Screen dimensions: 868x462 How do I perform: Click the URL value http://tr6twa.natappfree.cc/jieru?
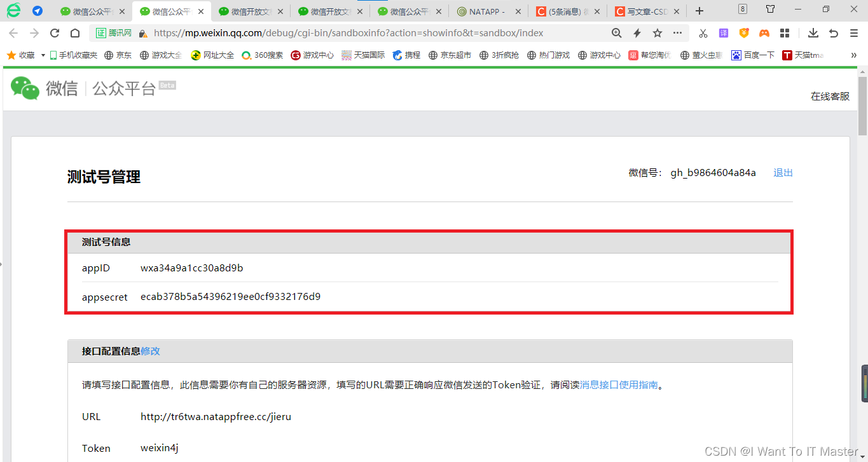[x=216, y=417]
